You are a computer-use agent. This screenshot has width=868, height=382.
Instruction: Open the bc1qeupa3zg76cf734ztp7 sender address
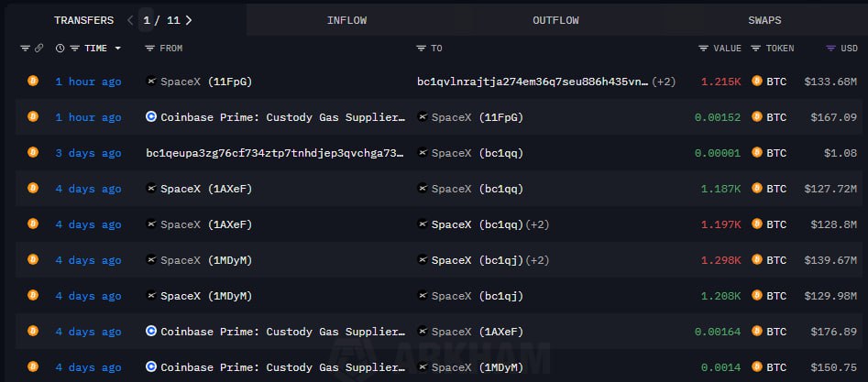click(x=275, y=153)
